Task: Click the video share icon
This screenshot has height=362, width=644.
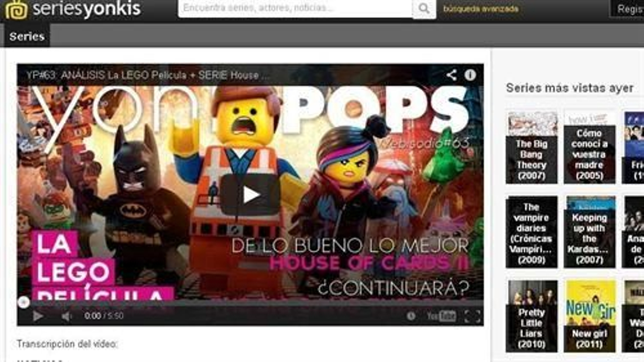Action: tap(452, 75)
